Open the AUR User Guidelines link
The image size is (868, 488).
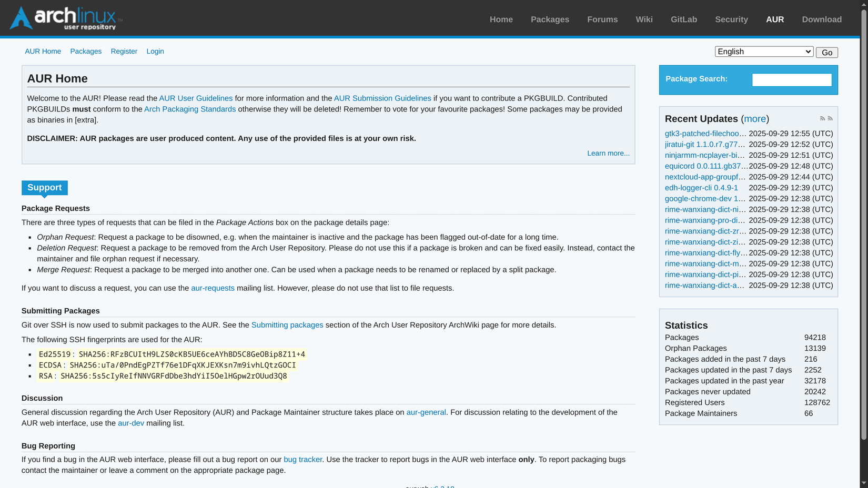pos(196,98)
